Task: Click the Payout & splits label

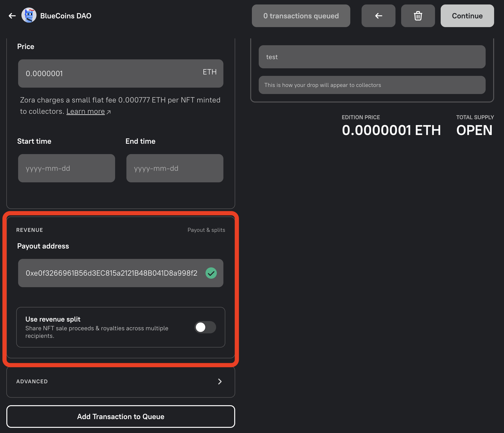Action: (x=206, y=230)
